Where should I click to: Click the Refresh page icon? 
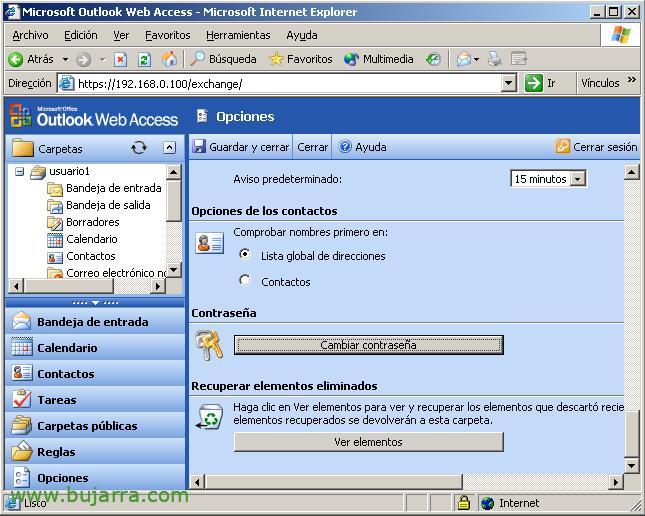(x=144, y=60)
